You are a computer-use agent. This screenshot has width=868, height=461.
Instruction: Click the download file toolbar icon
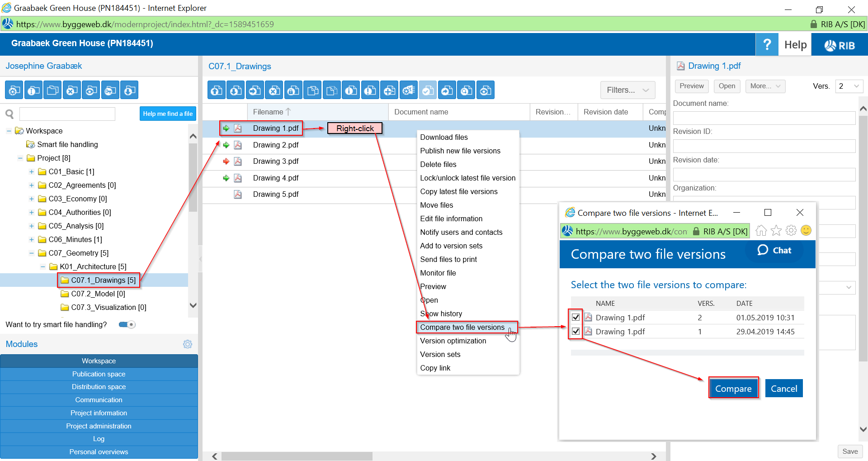(236, 90)
